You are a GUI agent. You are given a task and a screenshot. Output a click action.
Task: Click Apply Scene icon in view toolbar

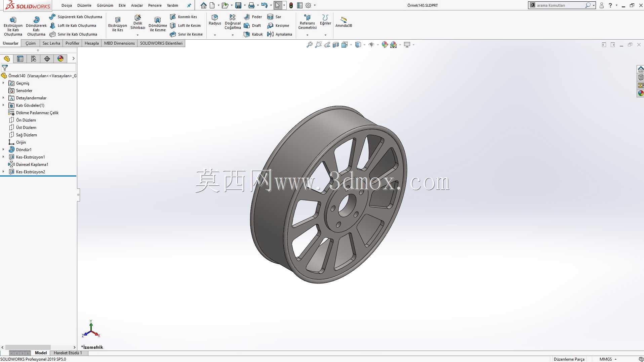click(394, 45)
